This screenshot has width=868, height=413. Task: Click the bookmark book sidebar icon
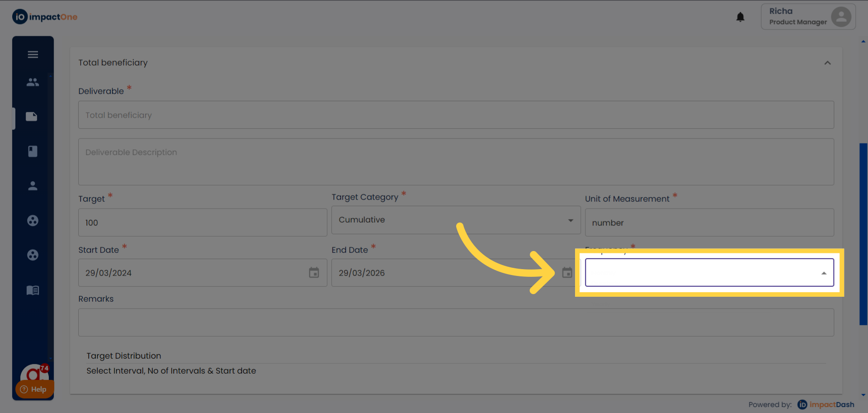click(x=33, y=151)
